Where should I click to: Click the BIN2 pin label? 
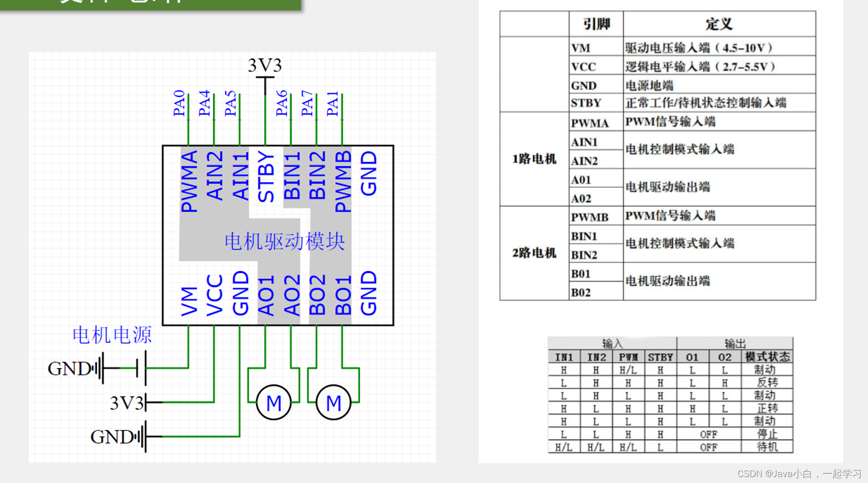click(x=317, y=176)
